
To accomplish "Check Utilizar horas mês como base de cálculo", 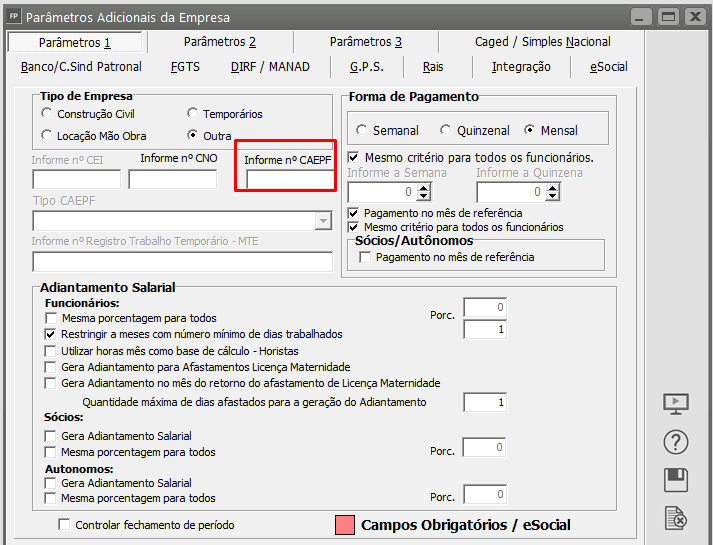I will tap(51, 351).
